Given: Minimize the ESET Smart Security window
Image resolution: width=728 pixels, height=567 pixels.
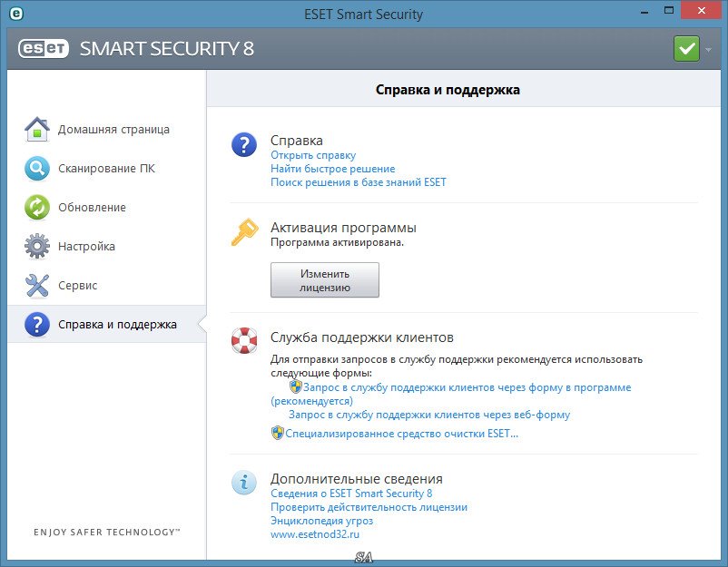Looking at the screenshot, I should click(644, 12).
